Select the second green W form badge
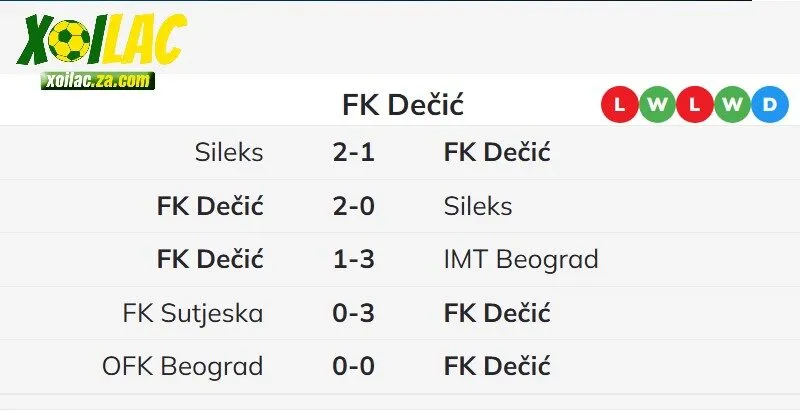 coord(732,104)
